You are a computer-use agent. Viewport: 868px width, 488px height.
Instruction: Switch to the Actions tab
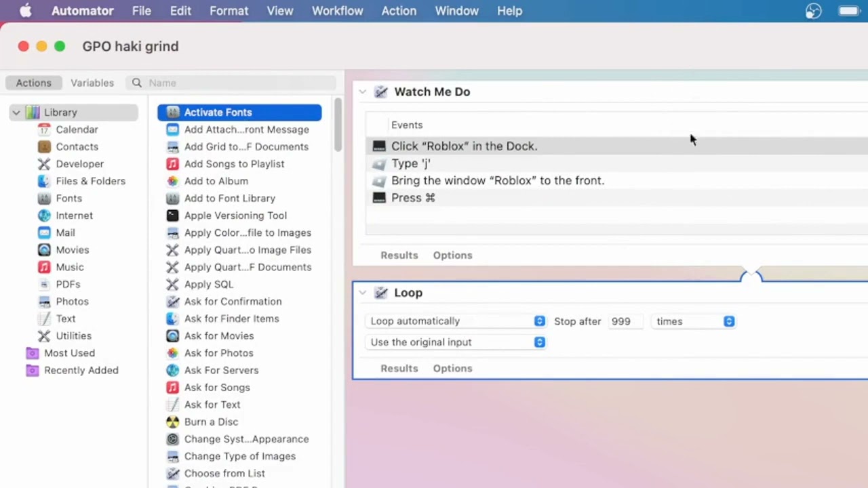coord(33,83)
